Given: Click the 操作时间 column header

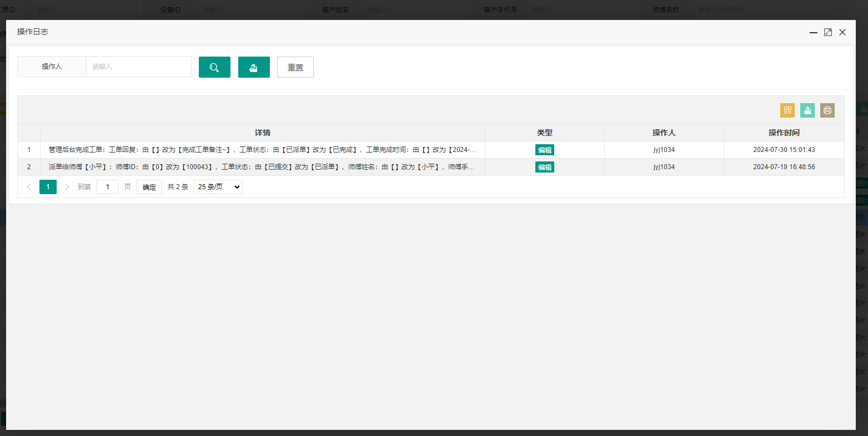Looking at the screenshot, I should tap(784, 133).
